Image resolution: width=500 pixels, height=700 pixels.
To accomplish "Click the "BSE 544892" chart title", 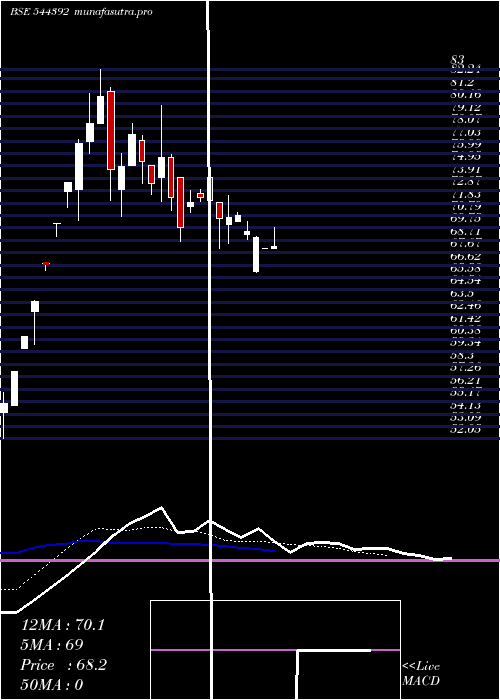I will coord(39,12).
